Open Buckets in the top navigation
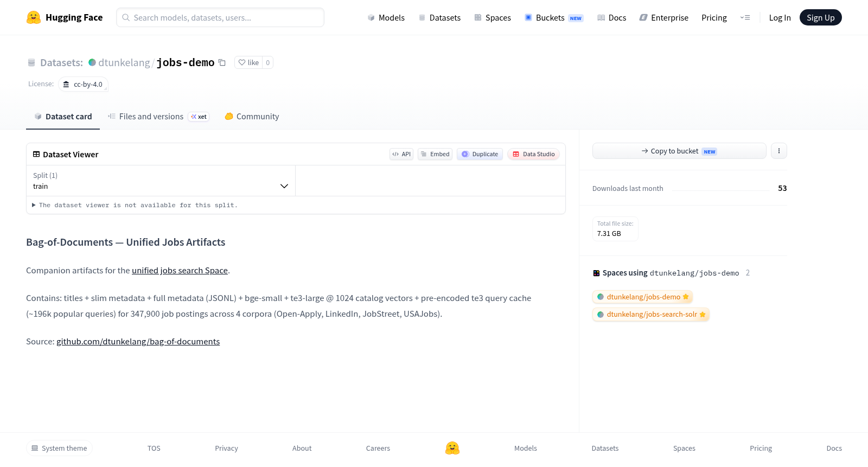 (x=553, y=17)
